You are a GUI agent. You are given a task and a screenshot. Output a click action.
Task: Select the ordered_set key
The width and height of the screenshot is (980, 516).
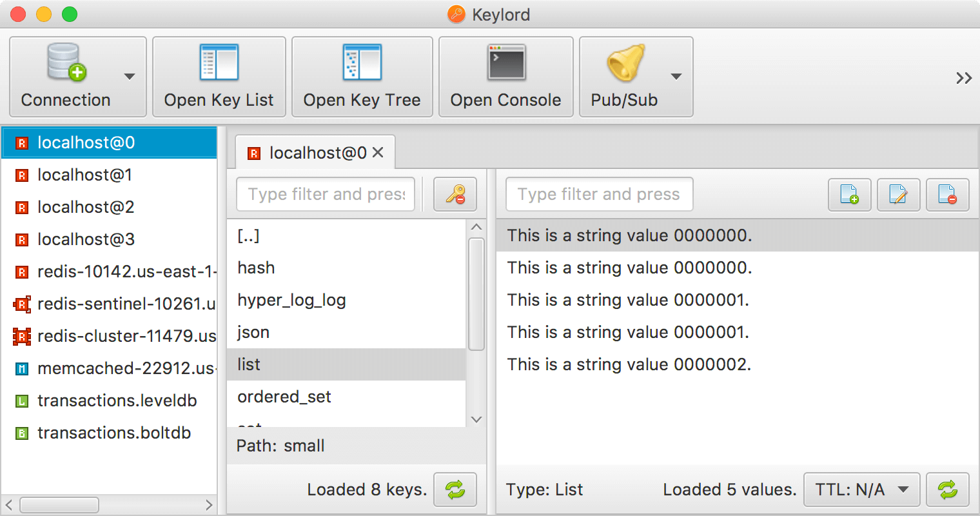point(346,397)
